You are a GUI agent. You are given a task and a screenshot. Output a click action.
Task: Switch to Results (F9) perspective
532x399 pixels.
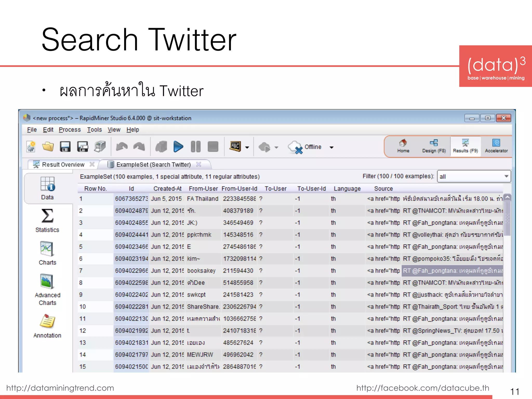pyautogui.click(x=465, y=146)
